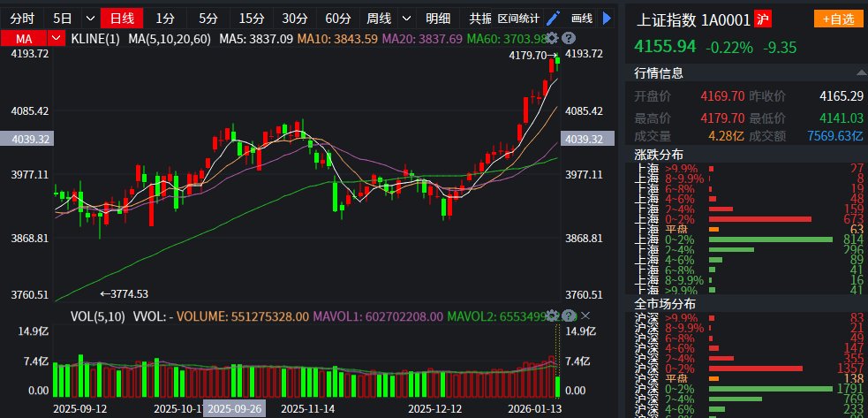Expand the 5日 period dropdown arrow
The image size is (868, 418).
89,18
